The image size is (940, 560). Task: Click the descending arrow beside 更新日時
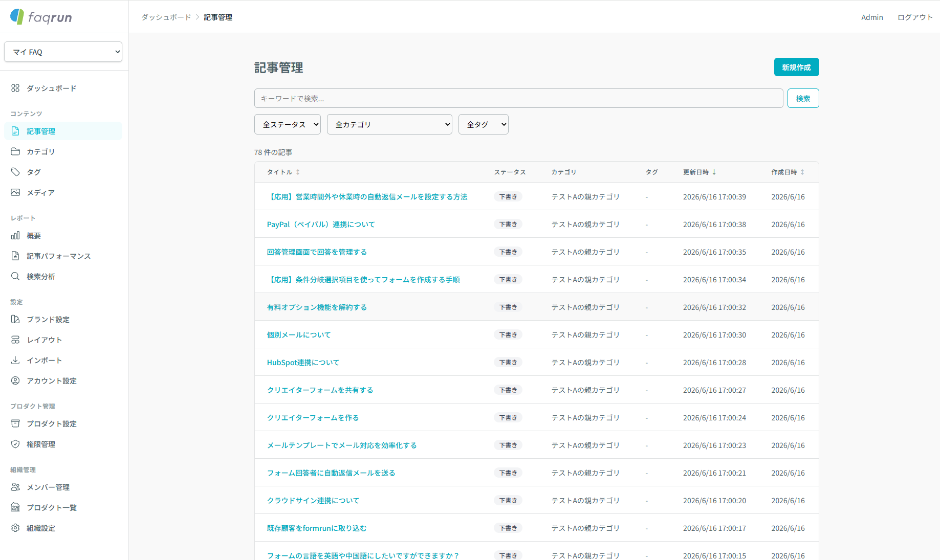point(714,172)
